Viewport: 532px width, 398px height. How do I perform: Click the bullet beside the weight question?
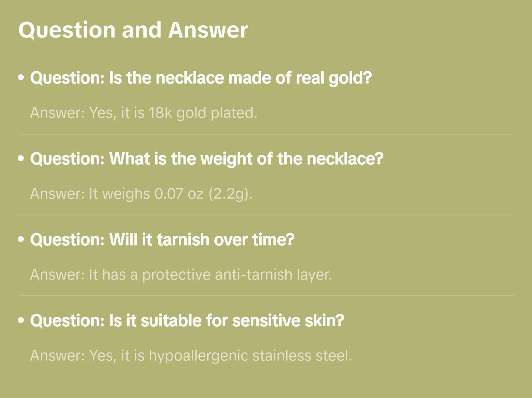coord(21,159)
